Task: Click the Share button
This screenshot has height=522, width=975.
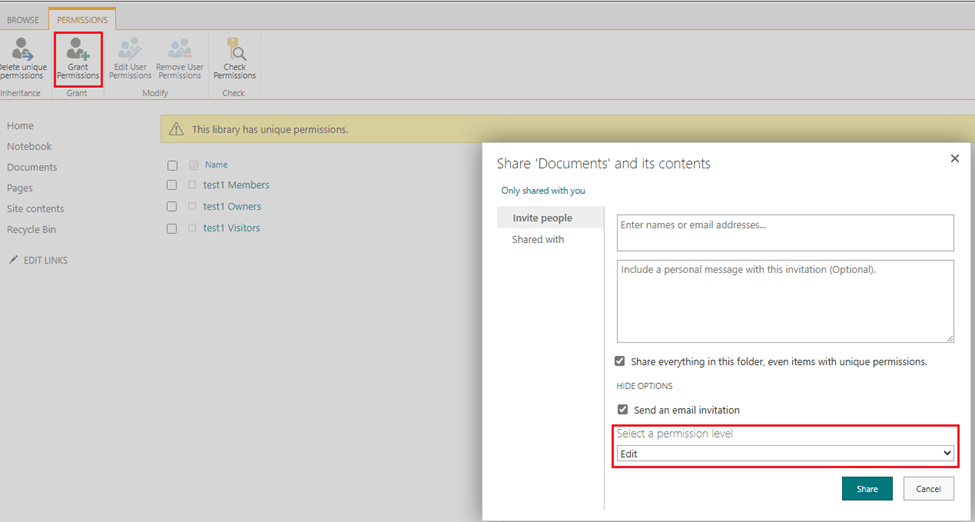Action: point(867,489)
